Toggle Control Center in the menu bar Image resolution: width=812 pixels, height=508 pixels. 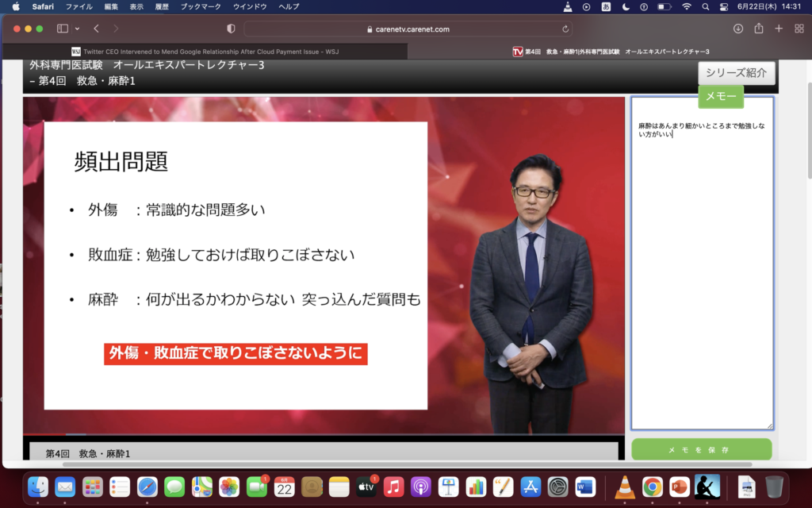pyautogui.click(x=723, y=7)
